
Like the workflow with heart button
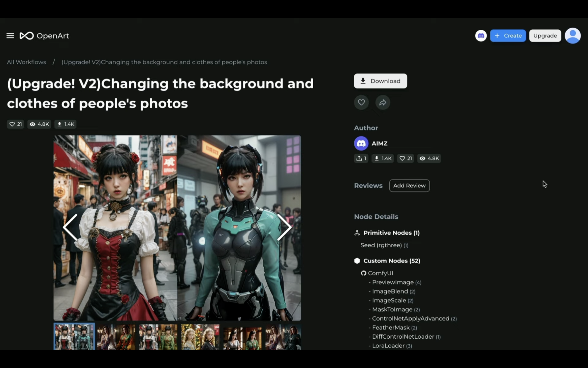coord(361,102)
